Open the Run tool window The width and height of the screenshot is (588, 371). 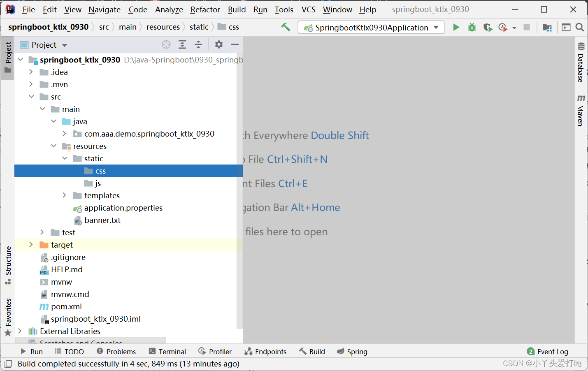(32, 352)
